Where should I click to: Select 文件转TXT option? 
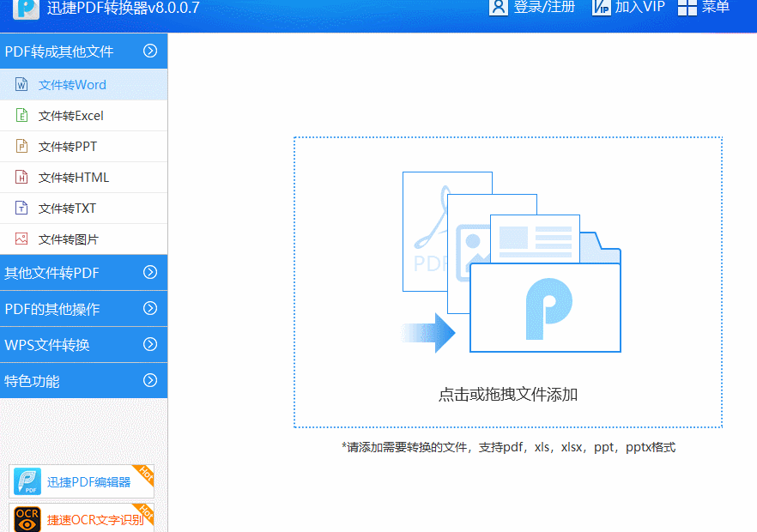[83, 209]
